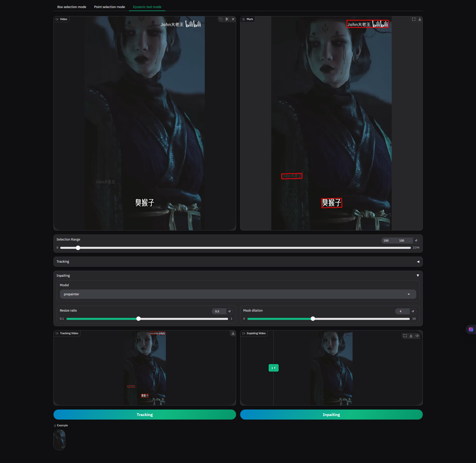Mute the Inpaiting Video audio
476x463 pixels.
tap(417, 336)
